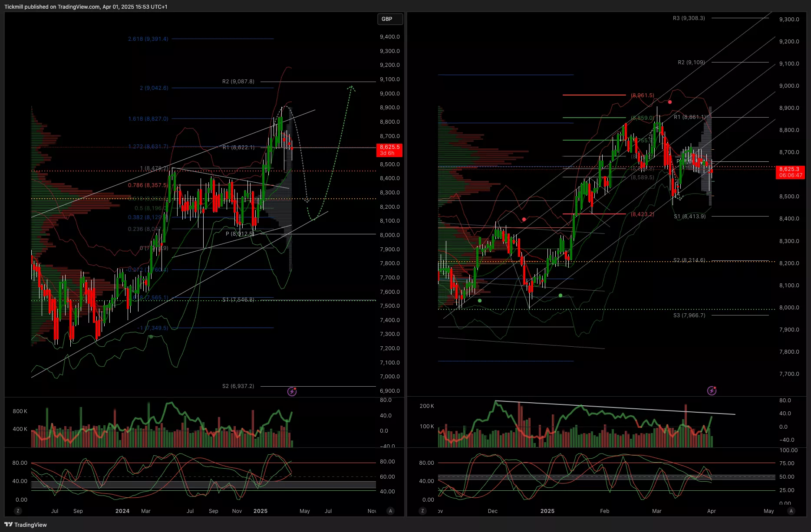Viewport: 811px width, 532px height.
Task: Open the TradingView logo link
Action: pos(26,525)
